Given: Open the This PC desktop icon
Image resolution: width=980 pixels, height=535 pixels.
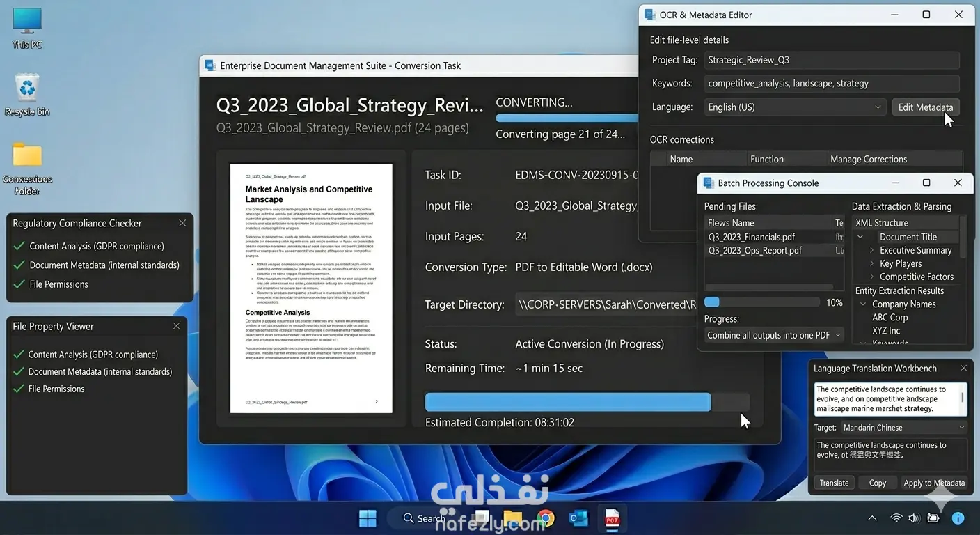Looking at the screenshot, I should (27, 28).
